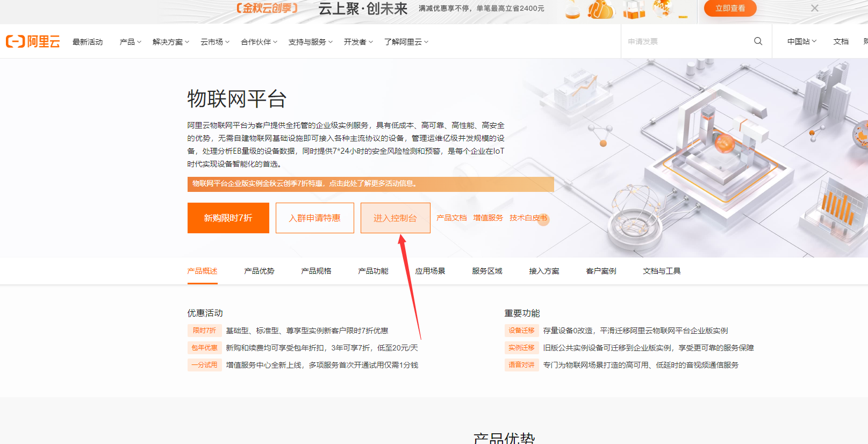Click the Alibaba Cloud logo
Screen dimensions: 868x444
click(x=33, y=41)
